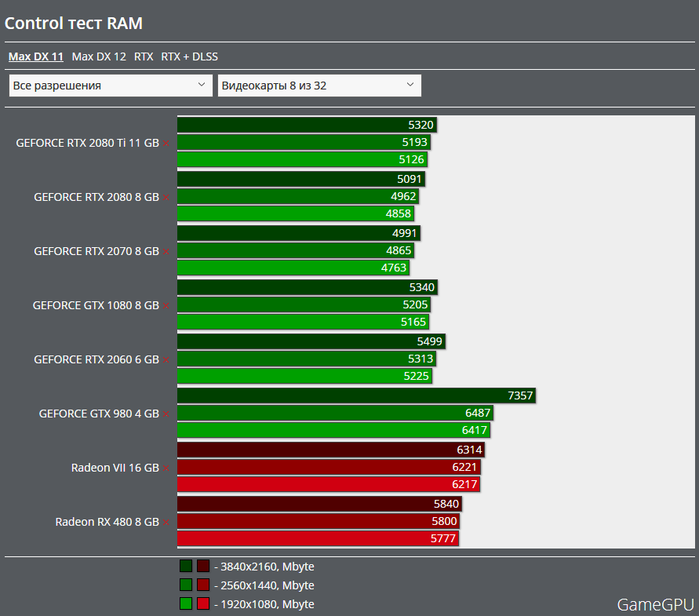Click the 6417 bar for GTX 980
The image size is (699, 616).
point(334,430)
